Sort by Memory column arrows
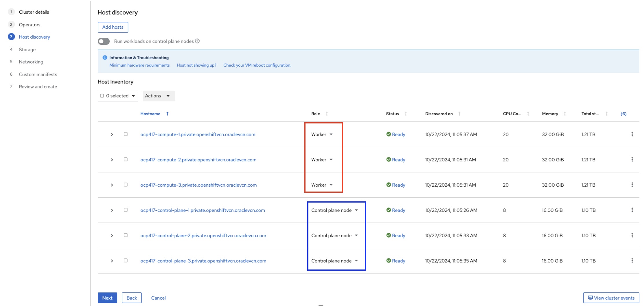This screenshot has height=306, width=644. pos(565,114)
